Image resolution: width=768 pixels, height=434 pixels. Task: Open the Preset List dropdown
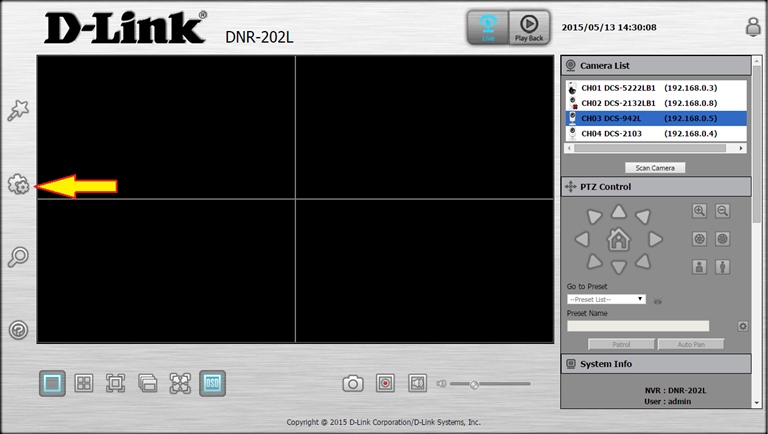(606, 299)
